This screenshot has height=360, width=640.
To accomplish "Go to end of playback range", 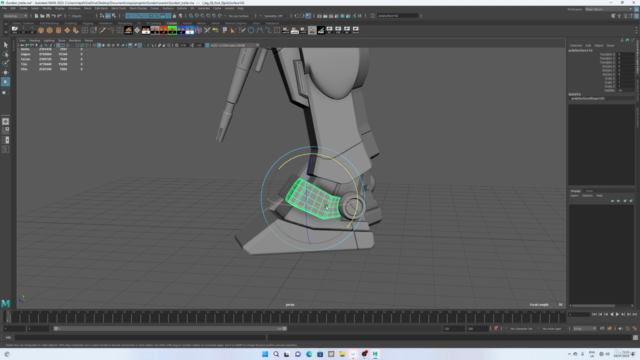I will 634,314.
